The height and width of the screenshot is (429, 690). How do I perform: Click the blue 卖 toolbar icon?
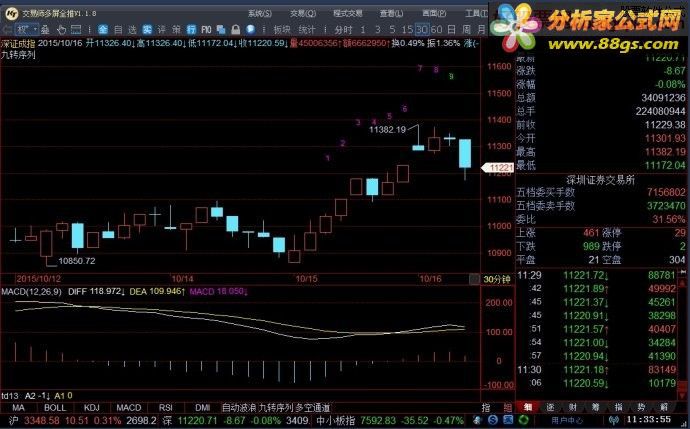pyautogui.click(x=147, y=29)
